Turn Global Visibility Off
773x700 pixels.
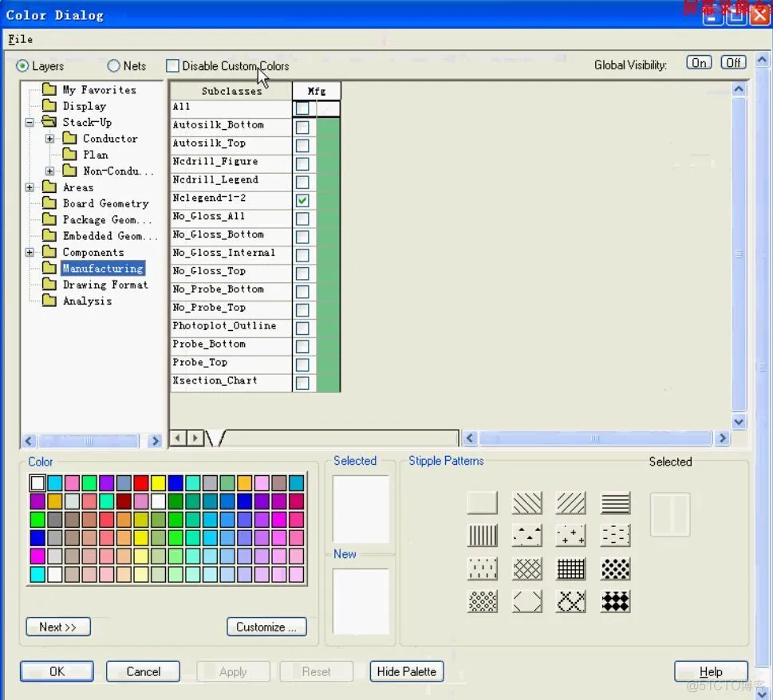(734, 63)
